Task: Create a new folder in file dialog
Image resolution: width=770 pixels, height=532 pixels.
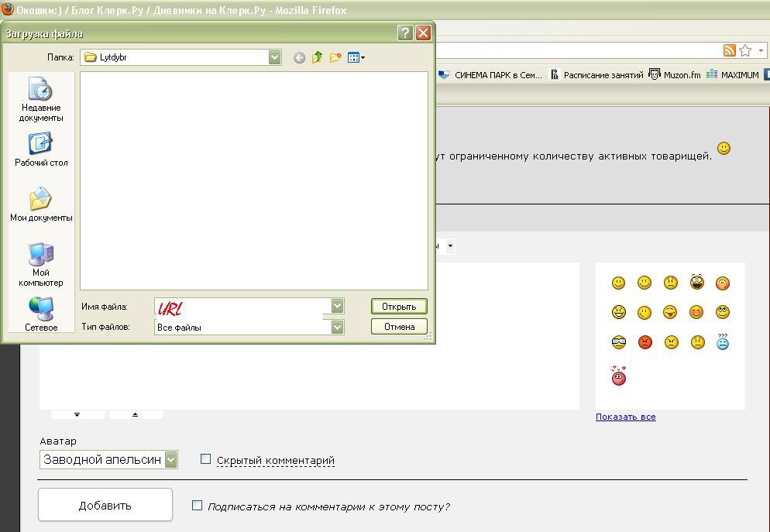Action: point(335,57)
